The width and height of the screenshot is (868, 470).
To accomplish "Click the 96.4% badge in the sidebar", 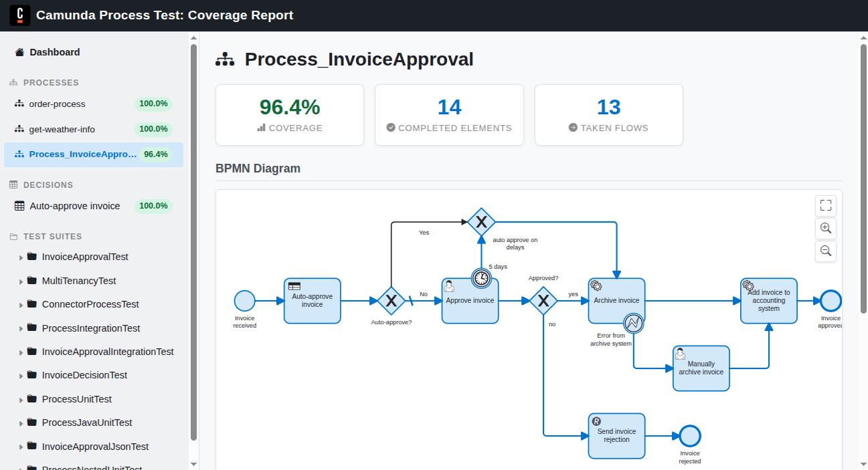I will tap(156, 154).
